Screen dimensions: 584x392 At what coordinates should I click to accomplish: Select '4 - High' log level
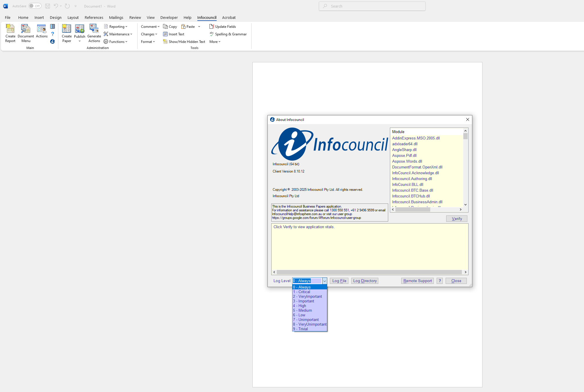click(310, 306)
